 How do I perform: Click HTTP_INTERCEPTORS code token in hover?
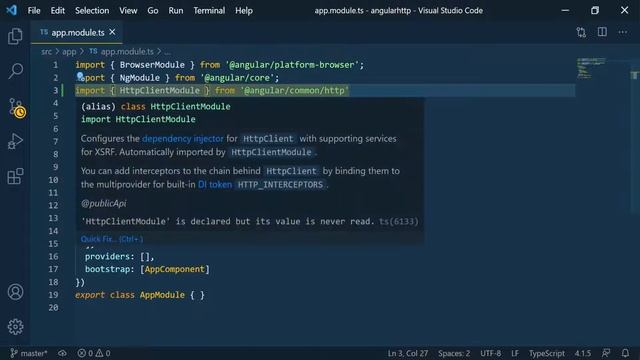(280, 184)
